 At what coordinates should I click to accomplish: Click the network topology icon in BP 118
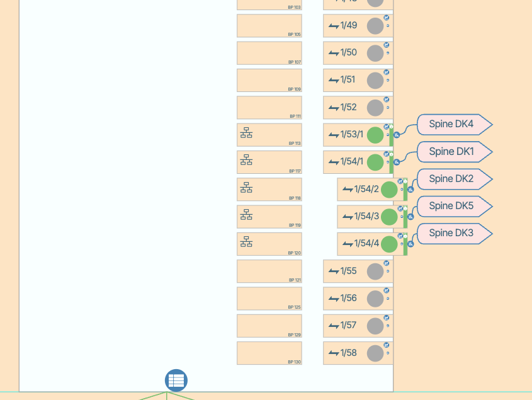[246, 187]
